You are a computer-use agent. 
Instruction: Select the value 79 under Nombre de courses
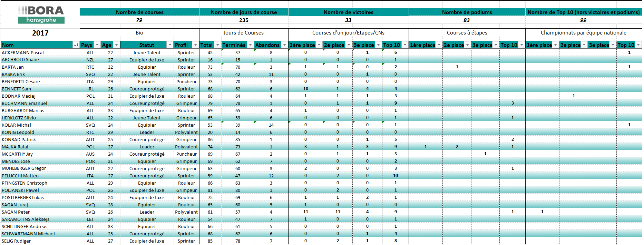click(x=139, y=20)
